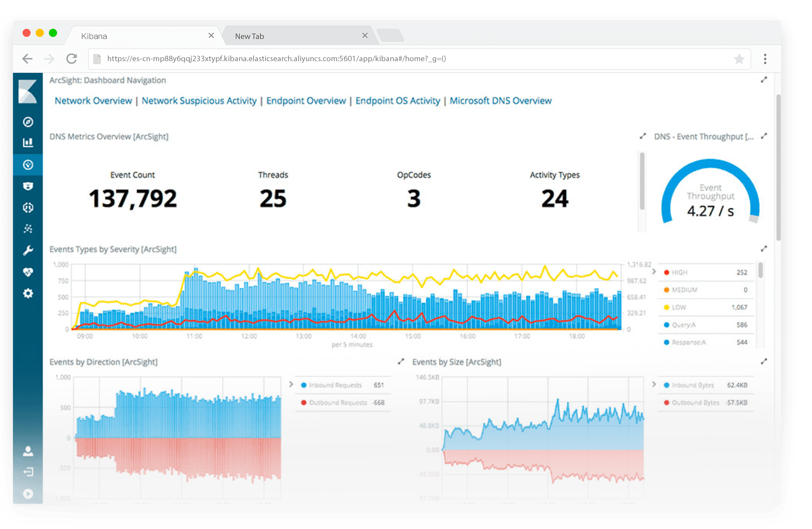The height and width of the screenshot is (529, 812).
Task: Click the 'ArcSight: Dashboard Navigation' title
Action: pyautogui.click(x=107, y=80)
